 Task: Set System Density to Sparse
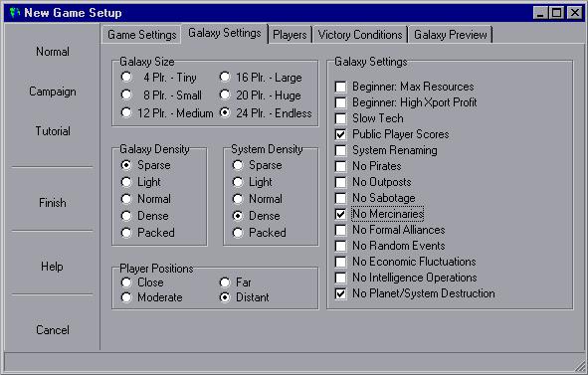click(x=258, y=165)
